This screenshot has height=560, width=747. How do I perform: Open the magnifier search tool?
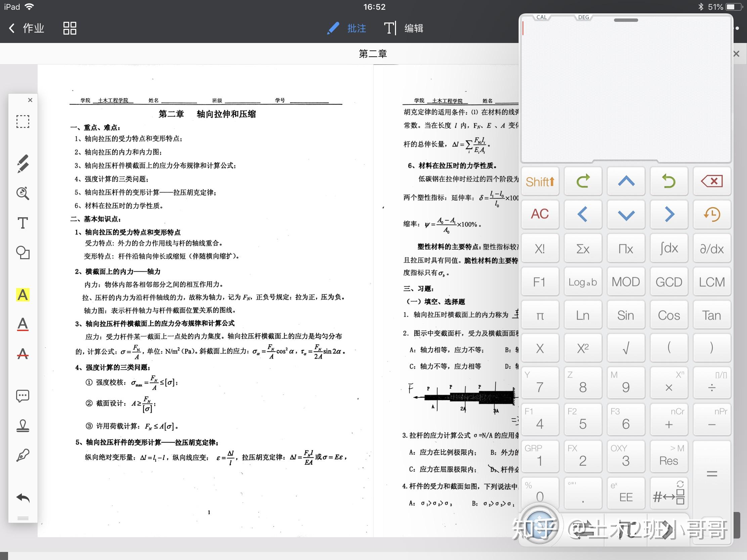click(x=23, y=193)
